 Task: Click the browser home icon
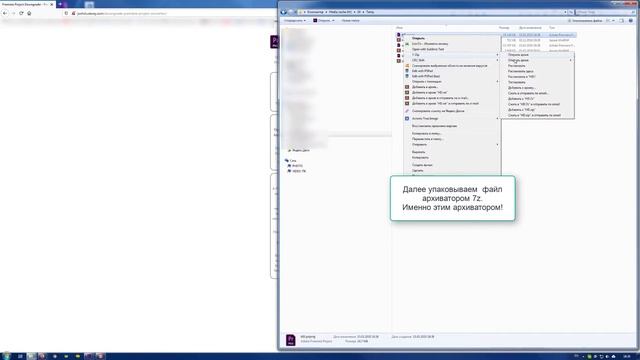[29, 13]
